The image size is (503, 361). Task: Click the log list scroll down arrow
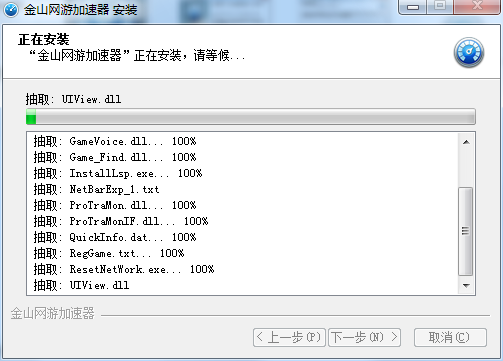point(466,286)
